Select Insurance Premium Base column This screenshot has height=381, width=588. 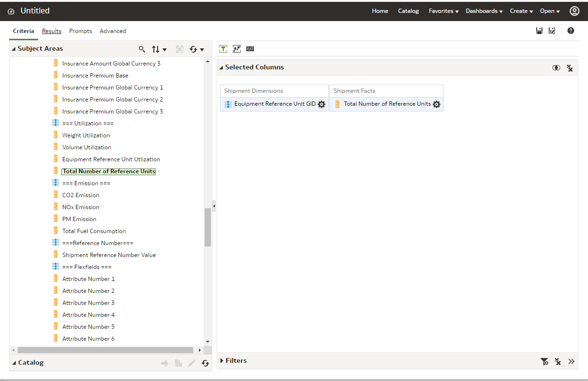pos(95,76)
